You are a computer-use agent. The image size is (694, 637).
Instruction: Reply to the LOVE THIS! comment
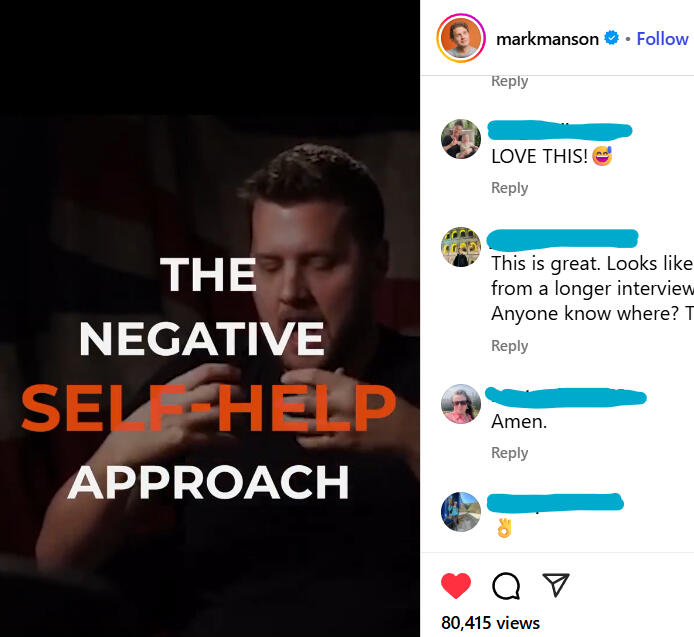coord(509,188)
